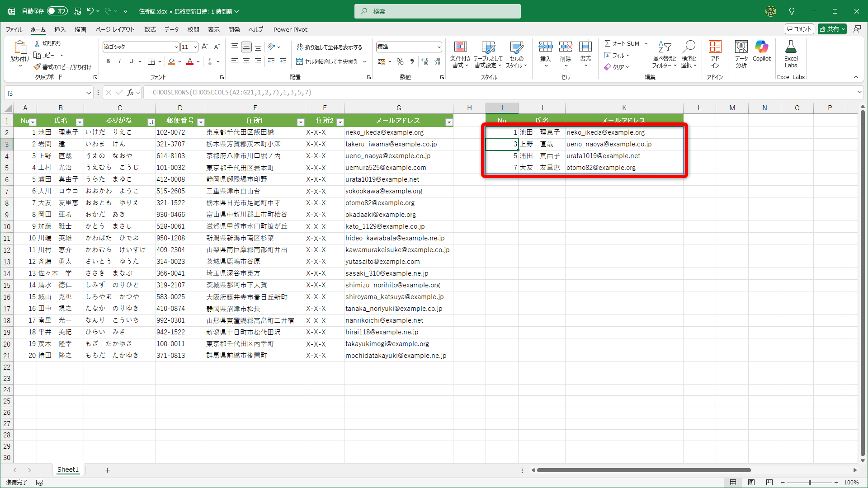
Task: Click the Format Painter brush icon
Action: click(x=38, y=67)
